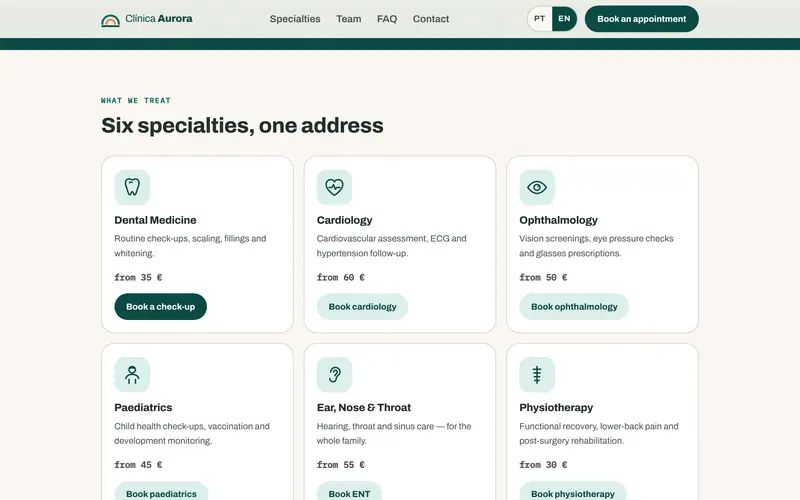The image size is (800, 500).
Task: Navigate to Contact
Action: point(431,19)
